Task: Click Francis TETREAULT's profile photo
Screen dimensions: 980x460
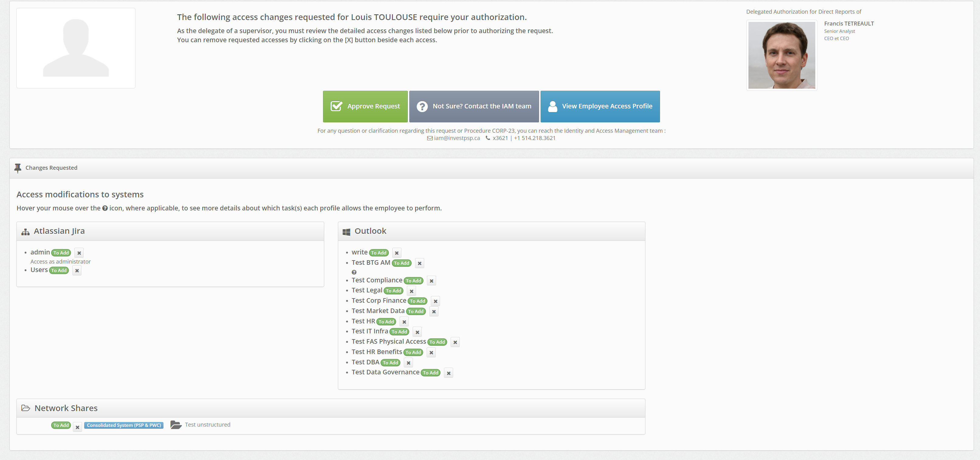Action: pyautogui.click(x=781, y=55)
